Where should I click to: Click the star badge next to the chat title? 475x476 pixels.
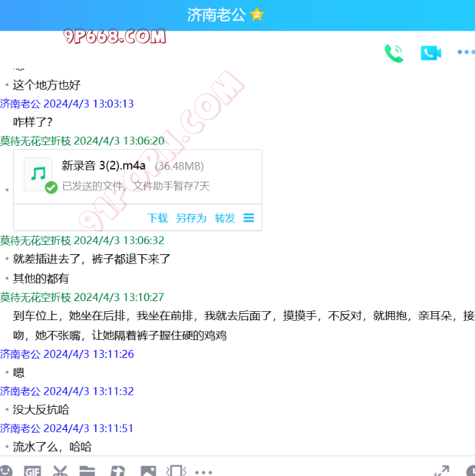[256, 15]
